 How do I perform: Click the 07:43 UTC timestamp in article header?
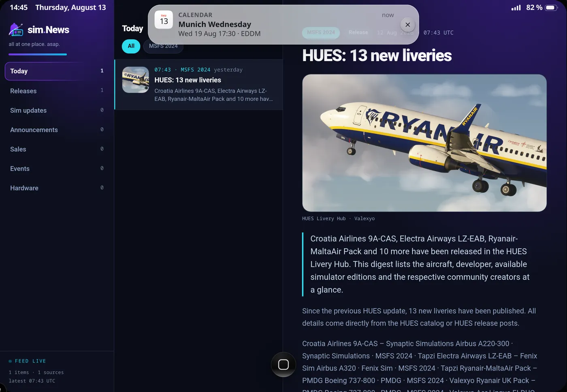point(438,33)
